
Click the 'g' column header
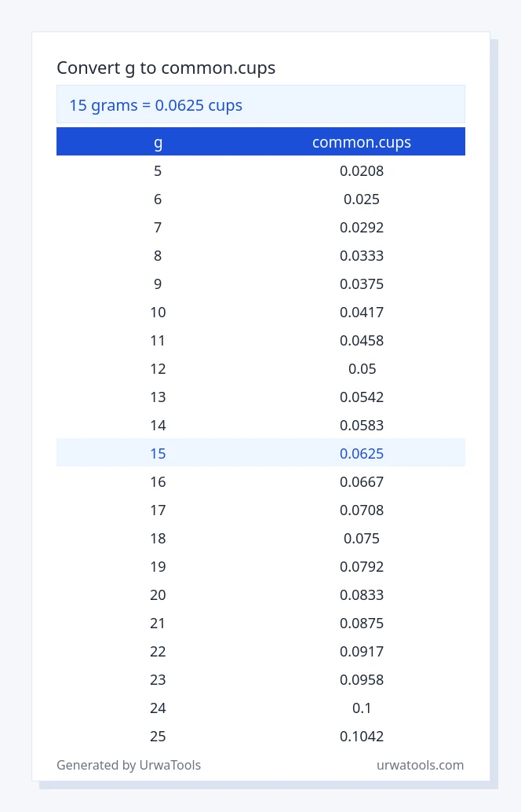point(158,142)
